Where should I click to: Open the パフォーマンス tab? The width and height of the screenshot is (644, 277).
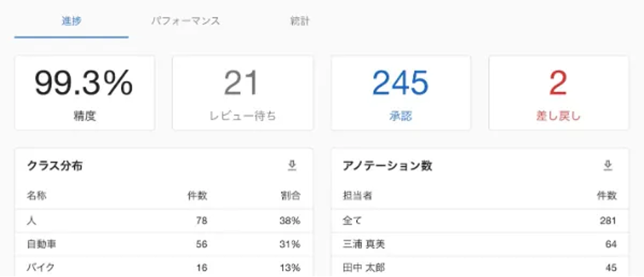pyautogui.click(x=185, y=21)
